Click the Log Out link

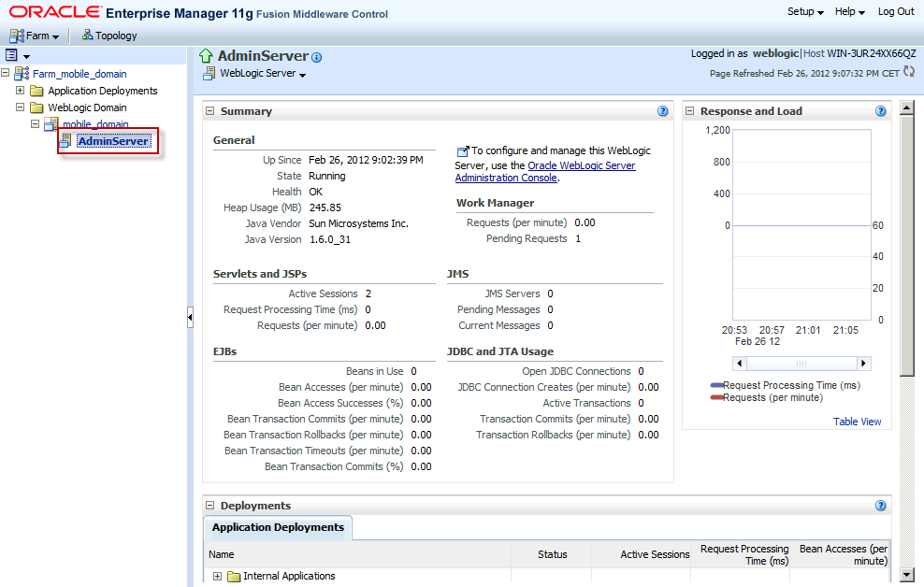(896, 12)
